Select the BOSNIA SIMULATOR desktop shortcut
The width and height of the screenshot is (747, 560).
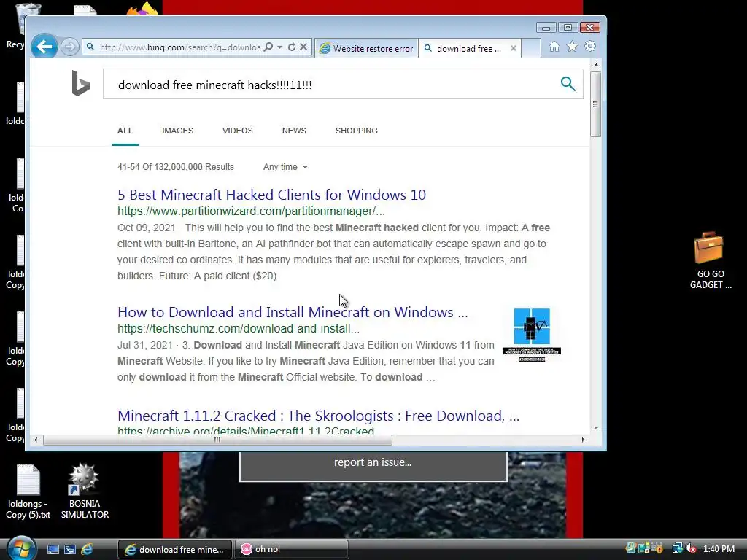(x=85, y=491)
